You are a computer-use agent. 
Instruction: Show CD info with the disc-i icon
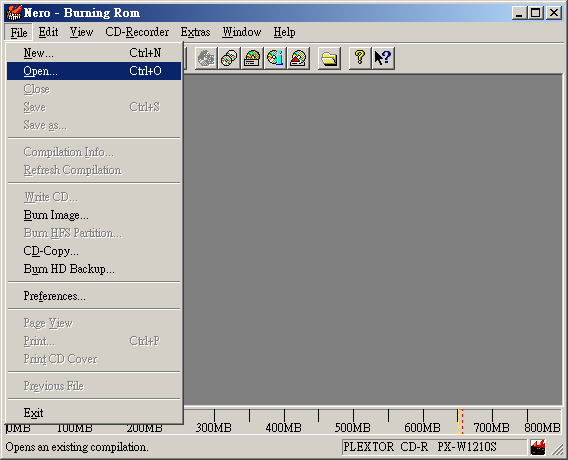tap(275, 58)
